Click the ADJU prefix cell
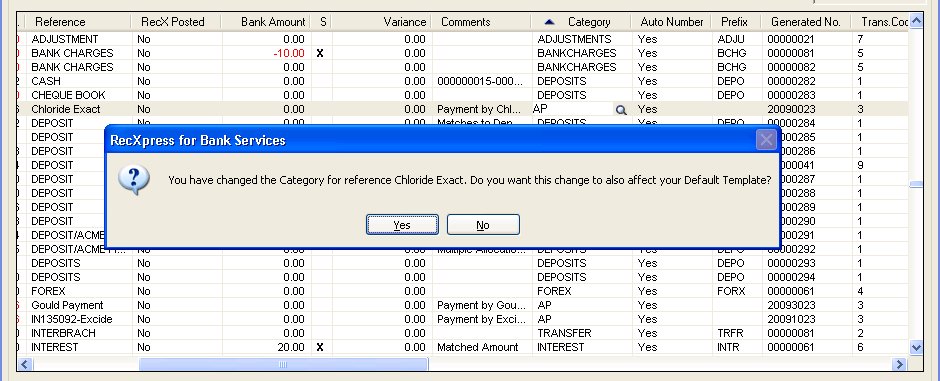 pos(731,39)
